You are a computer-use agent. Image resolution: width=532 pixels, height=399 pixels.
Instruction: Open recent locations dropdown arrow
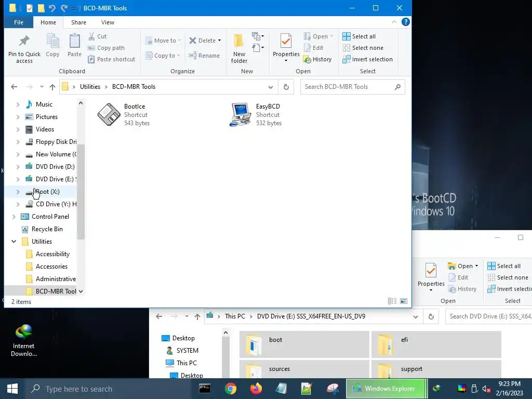click(x=42, y=87)
